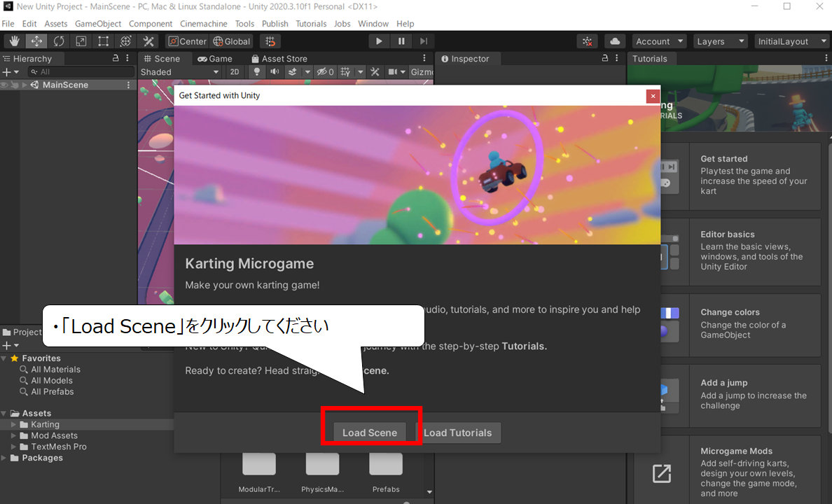The width and height of the screenshot is (832, 504).
Task: Toggle Scene audio speaker
Action: 275,71
